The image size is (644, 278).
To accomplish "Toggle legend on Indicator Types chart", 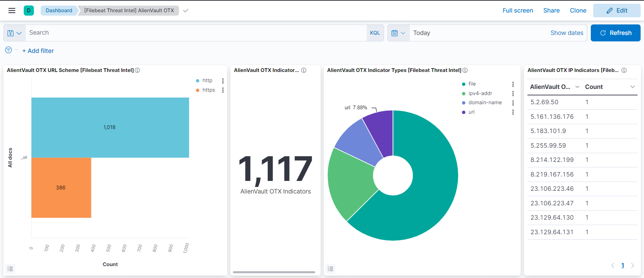I will point(330,269).
